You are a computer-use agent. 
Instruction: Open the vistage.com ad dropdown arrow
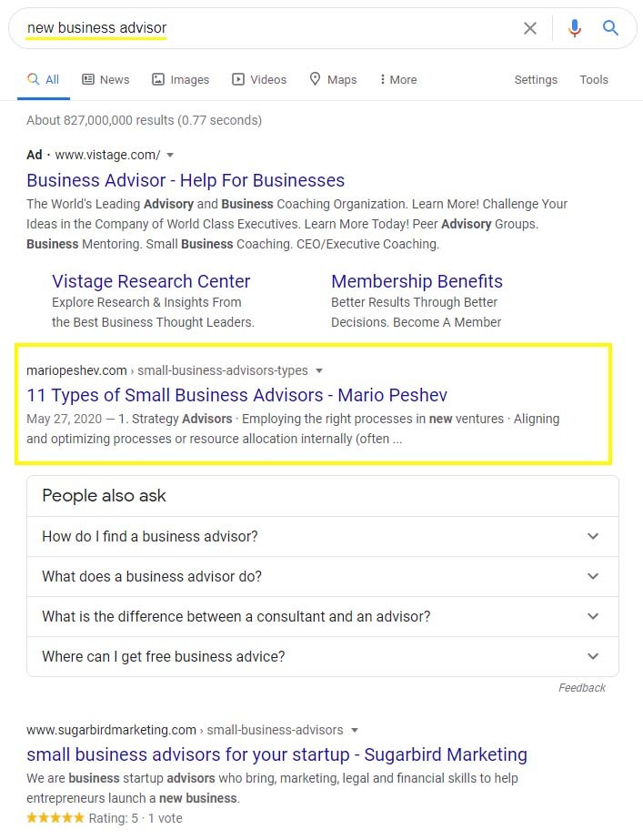point(170,155)
